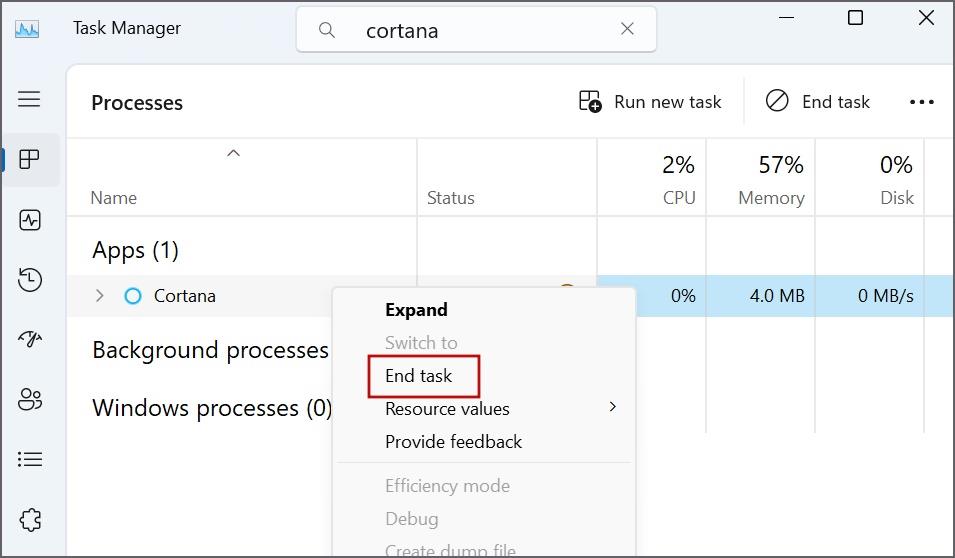Sort by the Memory column header
The image size is (955, 558).
click(772, 198)
